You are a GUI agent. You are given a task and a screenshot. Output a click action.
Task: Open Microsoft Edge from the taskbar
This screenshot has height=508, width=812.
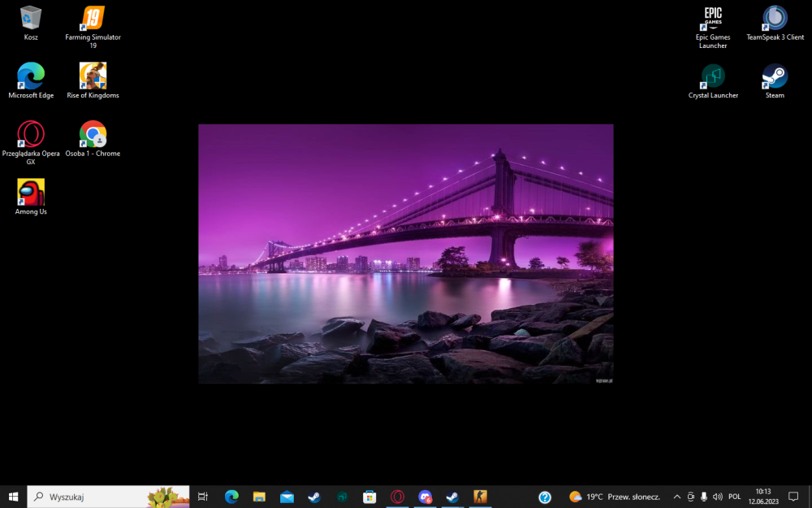coord(231,497)
